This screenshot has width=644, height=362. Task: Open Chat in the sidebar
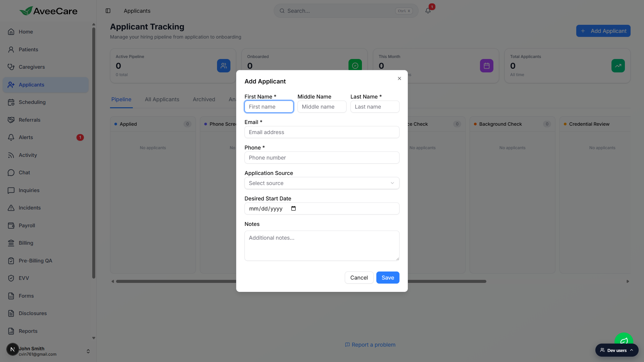[x=45, y=173]
